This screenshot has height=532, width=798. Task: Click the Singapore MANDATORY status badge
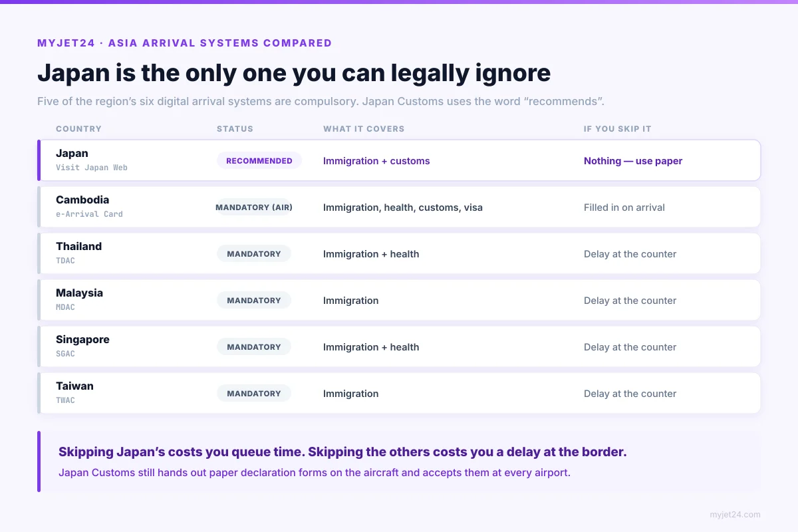(254, 347)
